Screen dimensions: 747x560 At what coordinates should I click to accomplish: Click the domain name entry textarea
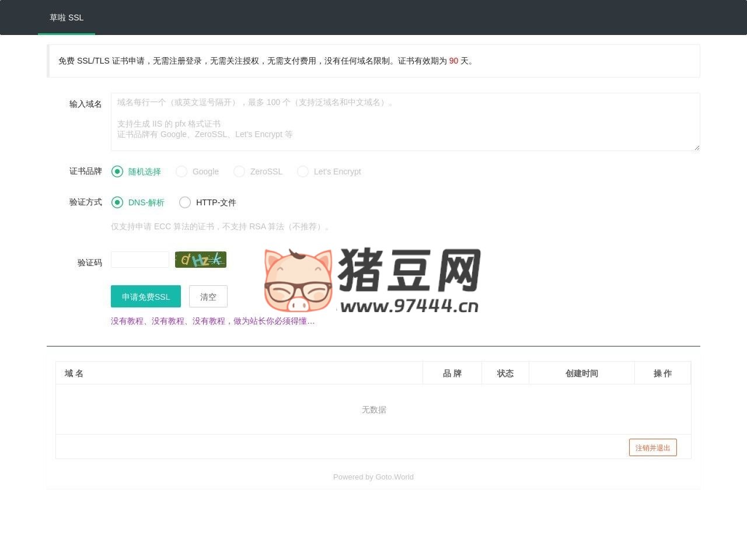tap(405, 121)
